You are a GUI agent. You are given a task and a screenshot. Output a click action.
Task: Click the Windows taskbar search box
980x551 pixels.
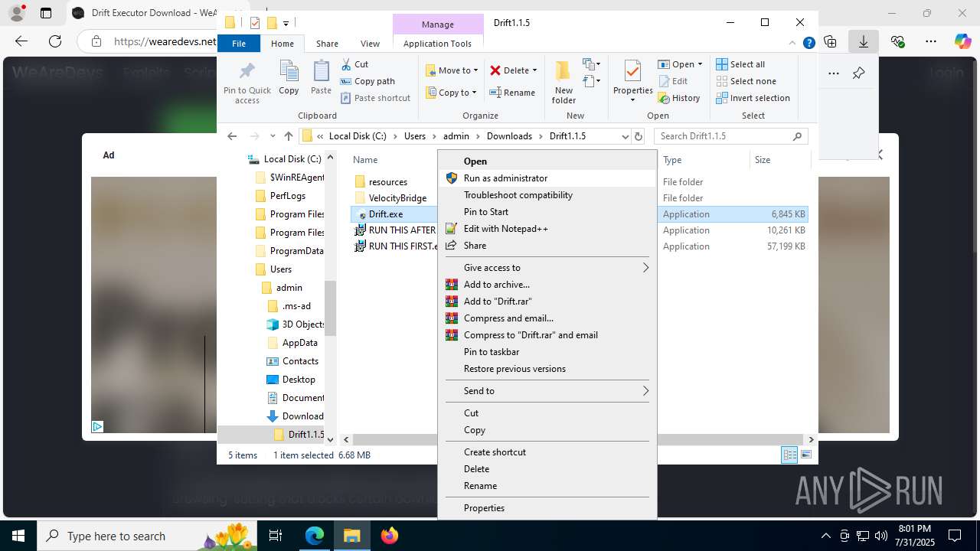(x=147, y=536)
